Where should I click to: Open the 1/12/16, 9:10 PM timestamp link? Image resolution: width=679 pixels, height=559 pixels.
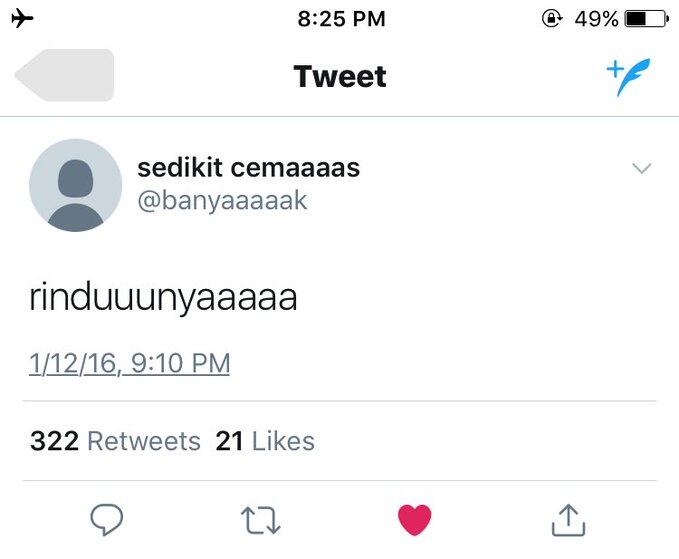click(x=130, y=363)
